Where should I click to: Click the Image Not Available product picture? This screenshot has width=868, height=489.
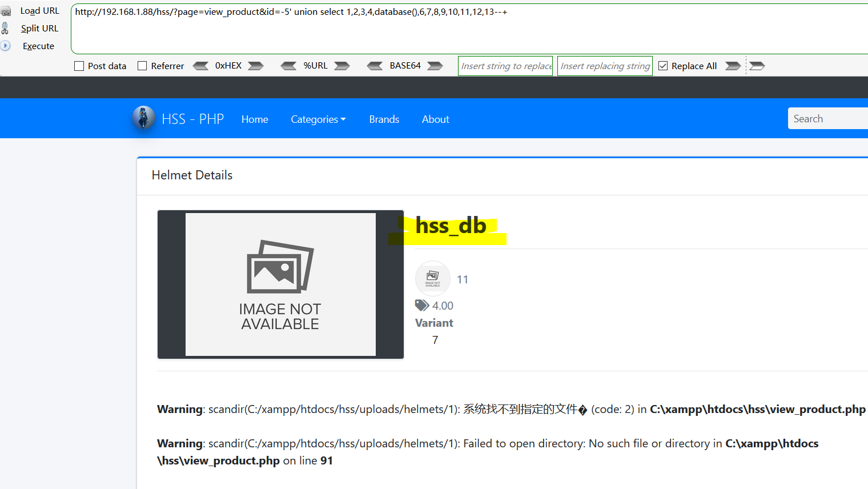[x=280, y=284]
